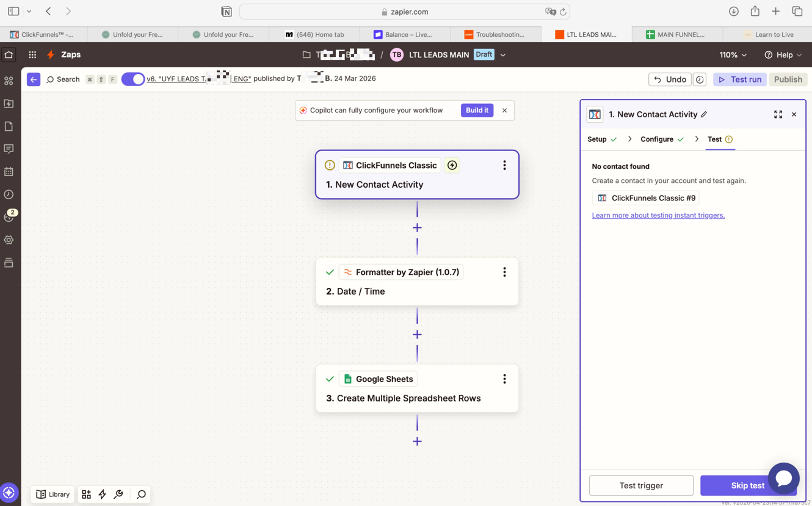
Task: Switch to the Learn to Live browser tab
Action: click(767, 34)
